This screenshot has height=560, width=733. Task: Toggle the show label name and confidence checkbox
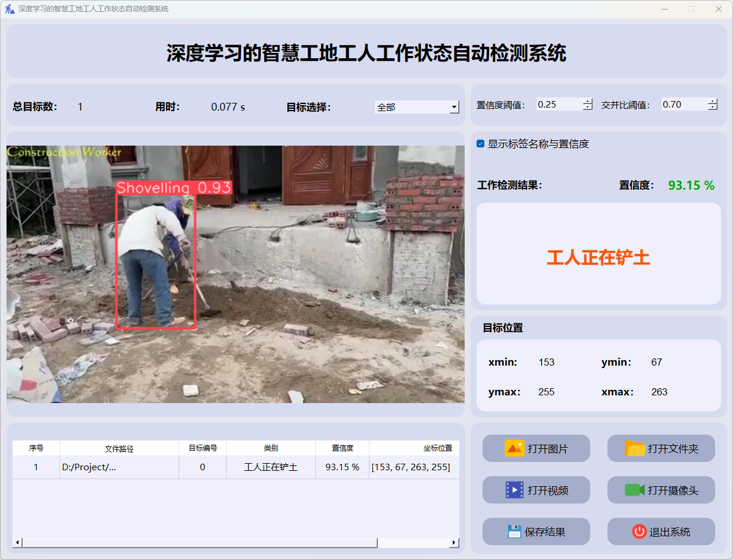tap(481, 144)
